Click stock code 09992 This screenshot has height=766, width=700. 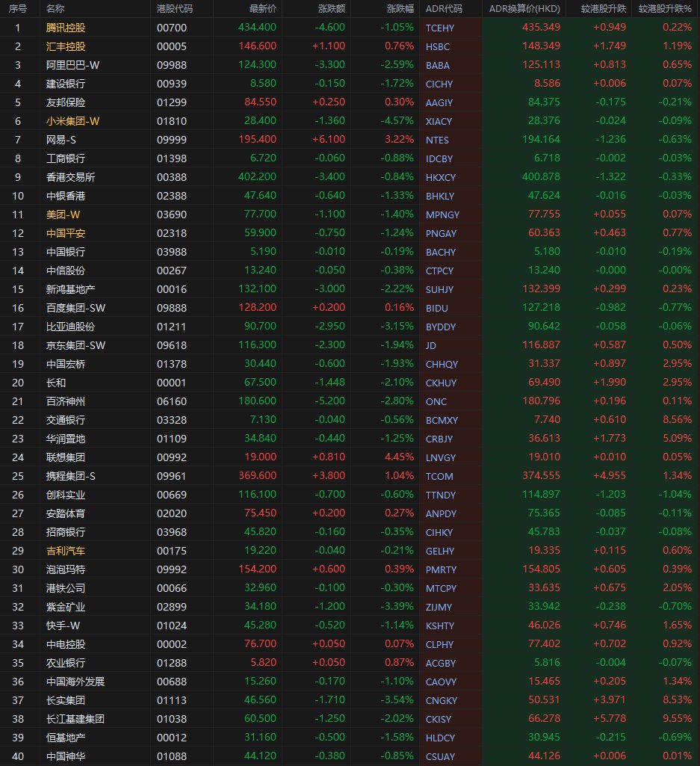(x=172, y=569)
